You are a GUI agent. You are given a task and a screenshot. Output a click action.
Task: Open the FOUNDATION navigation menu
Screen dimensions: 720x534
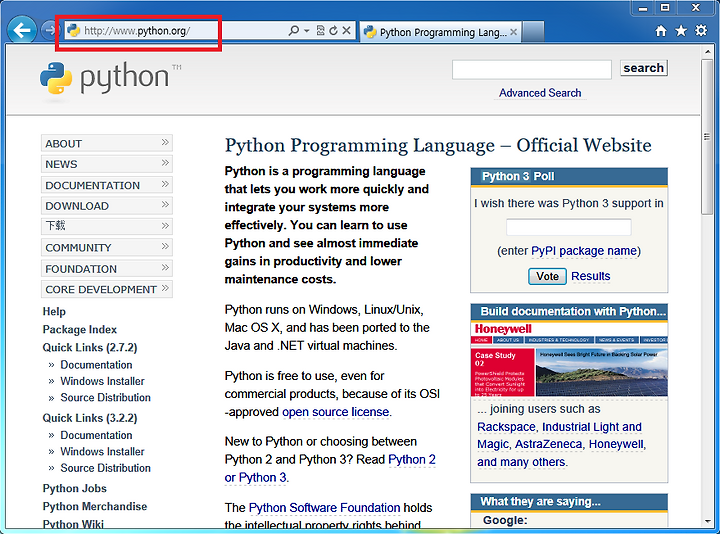pos(107,269)
